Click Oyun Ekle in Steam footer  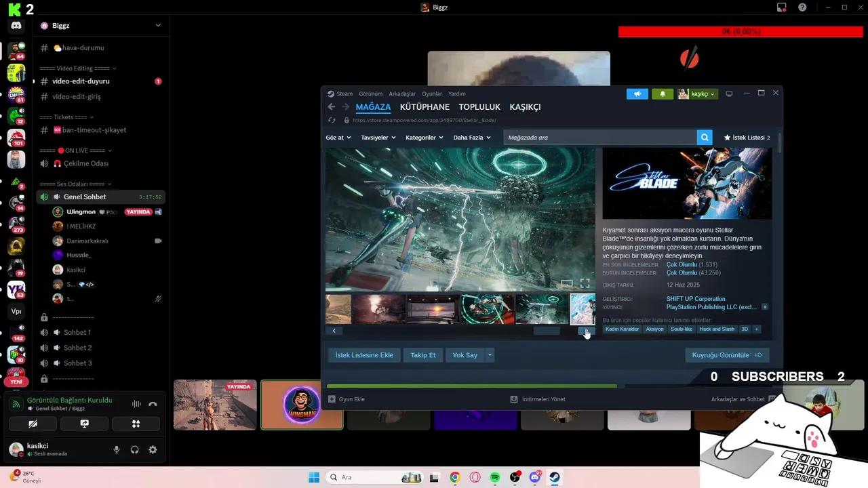pyautogui.click(x=347, y=399)
